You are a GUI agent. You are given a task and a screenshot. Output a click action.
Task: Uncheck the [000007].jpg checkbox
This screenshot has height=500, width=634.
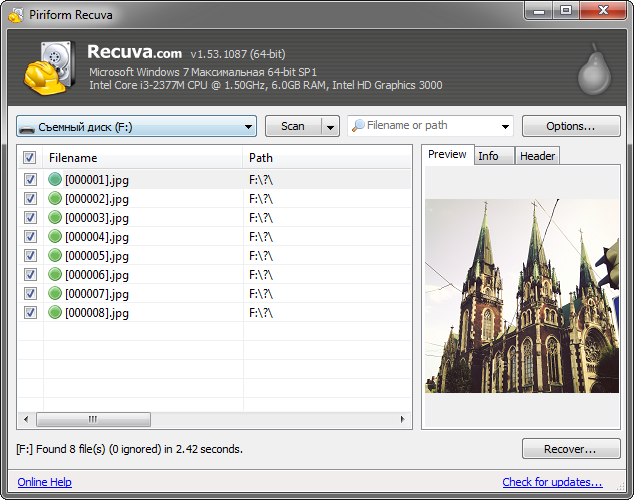tap(30, 293)
